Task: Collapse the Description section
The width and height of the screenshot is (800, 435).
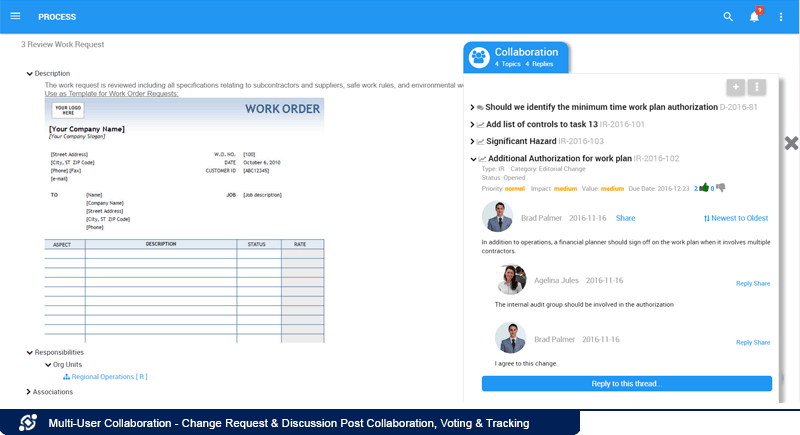Action: 29,73
